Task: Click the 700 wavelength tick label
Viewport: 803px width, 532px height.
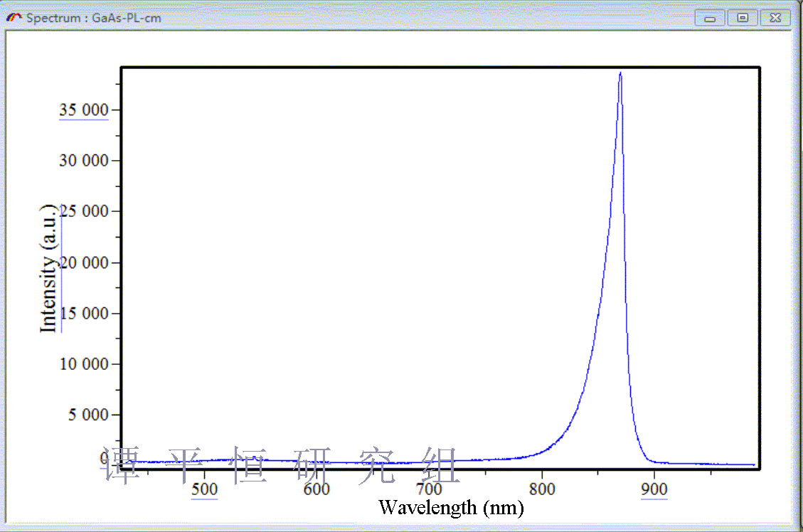Action: [429, 489]
